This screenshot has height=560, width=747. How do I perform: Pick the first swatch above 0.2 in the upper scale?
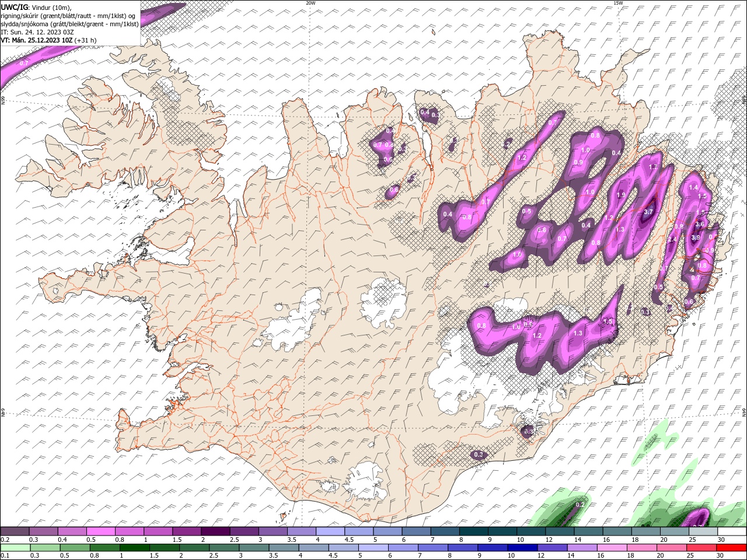coord(15,531)
